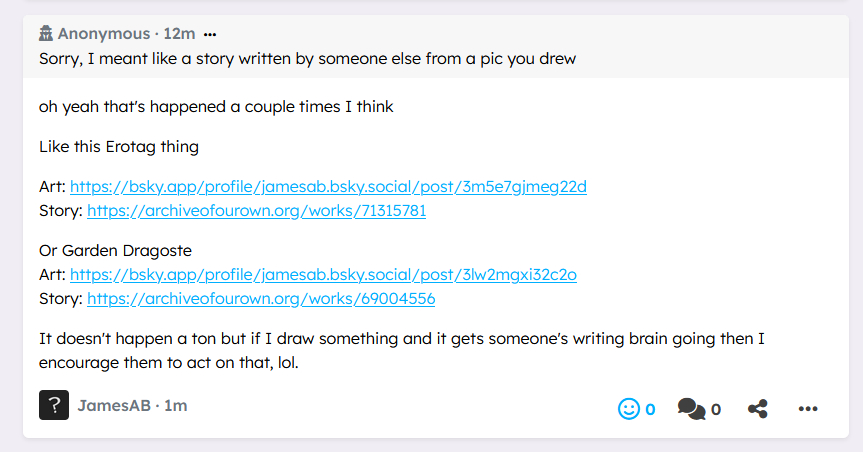Open comments via the speech bubbles icon

click(x=690, y=408)
